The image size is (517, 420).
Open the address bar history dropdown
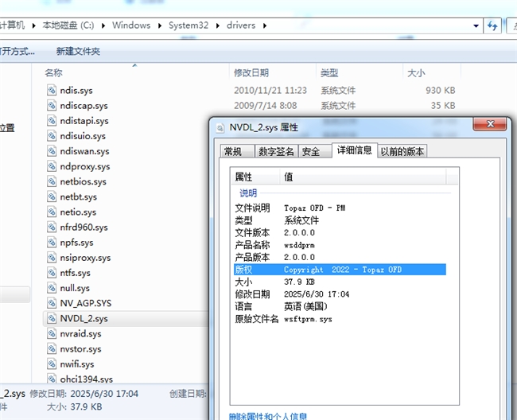[476, 25]
